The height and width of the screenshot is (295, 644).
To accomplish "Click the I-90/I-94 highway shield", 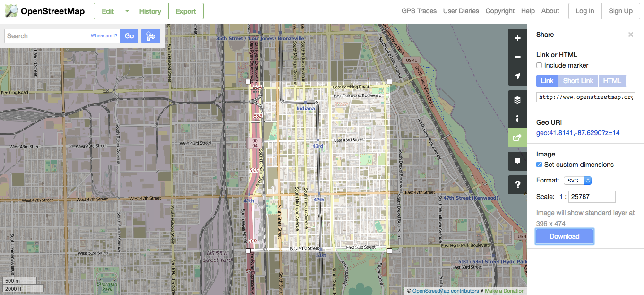I will [254, 144].
